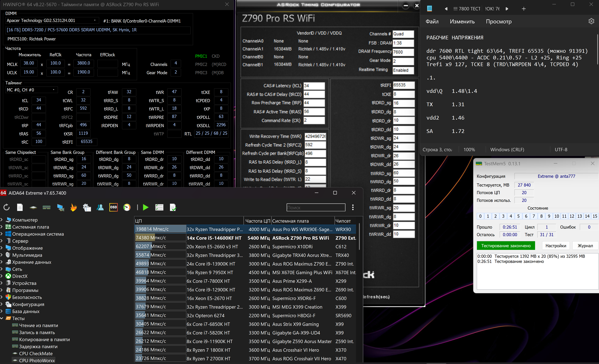This screenshot has width=599, height=364.
Task: Open the Просмотр menu in Notepad
Action: [499, 22]
